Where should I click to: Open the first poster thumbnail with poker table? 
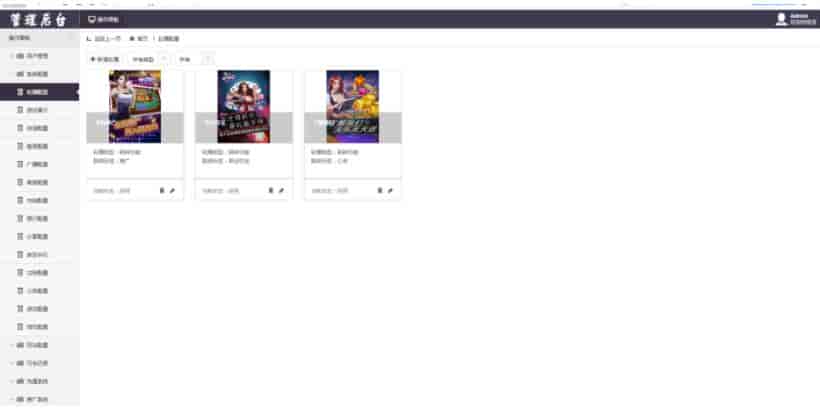tap(135, 107)
